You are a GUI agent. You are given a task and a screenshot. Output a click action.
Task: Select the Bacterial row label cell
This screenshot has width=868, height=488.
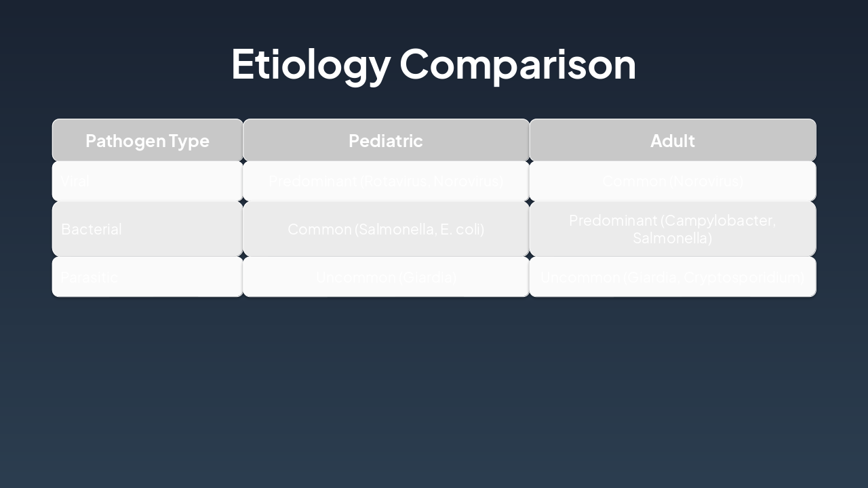point(147,229)
